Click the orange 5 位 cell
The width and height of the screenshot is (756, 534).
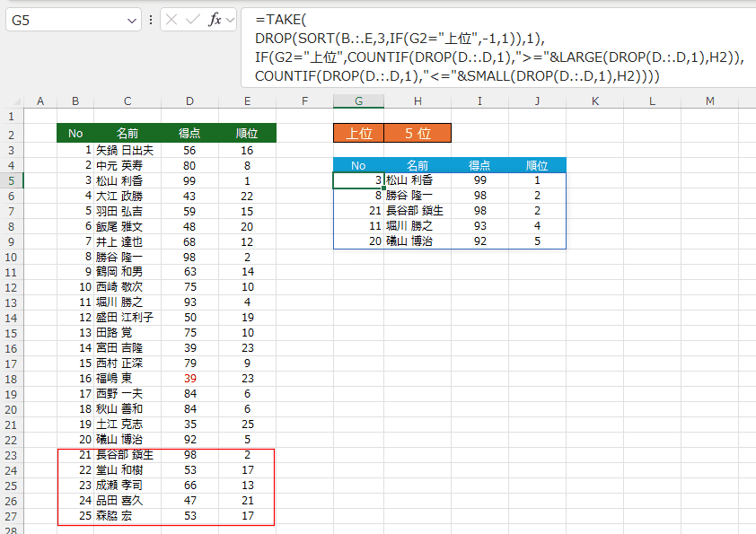(x=418, y=133)
